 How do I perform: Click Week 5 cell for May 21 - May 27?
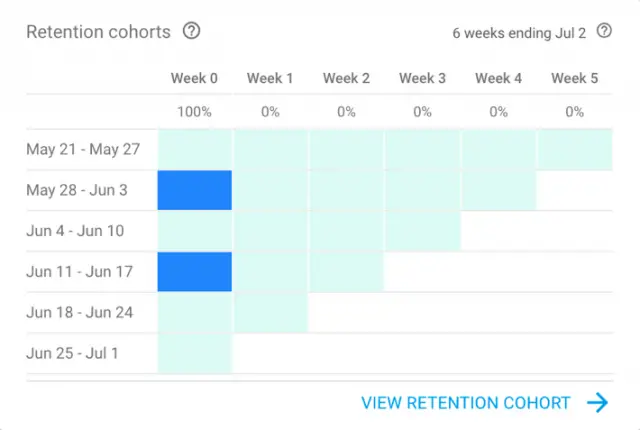[x=574, y=149]
